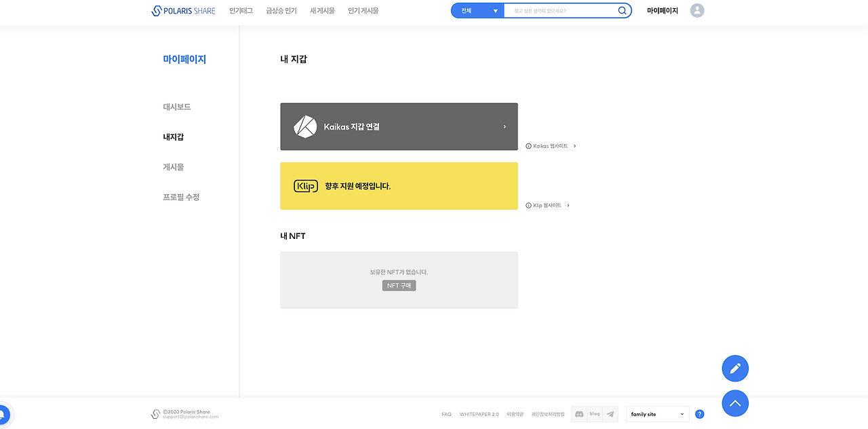The height and width of the screenshot is (429, 868).
Task: Click the arrow on Kaikas banner
Action: pos(505,127)
